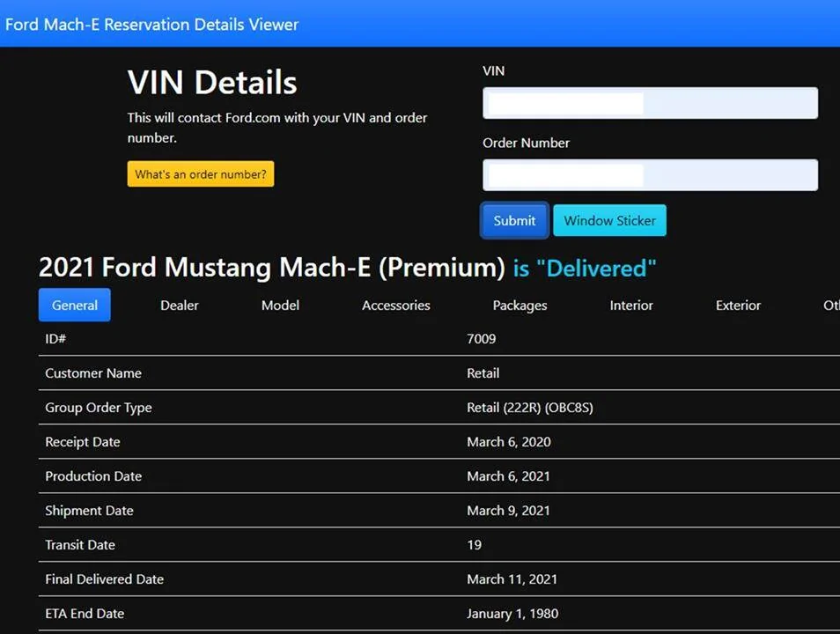The height and width of the screenshot is (634, 840).
Task: Click ETA End Date value January 1, 1980
Action: pos(512,614)
